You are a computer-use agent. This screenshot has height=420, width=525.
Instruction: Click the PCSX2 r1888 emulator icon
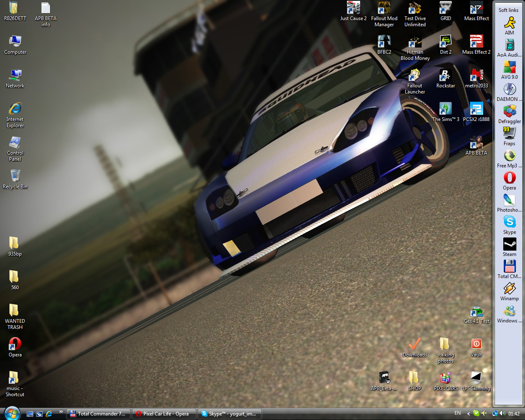(476, 112)
